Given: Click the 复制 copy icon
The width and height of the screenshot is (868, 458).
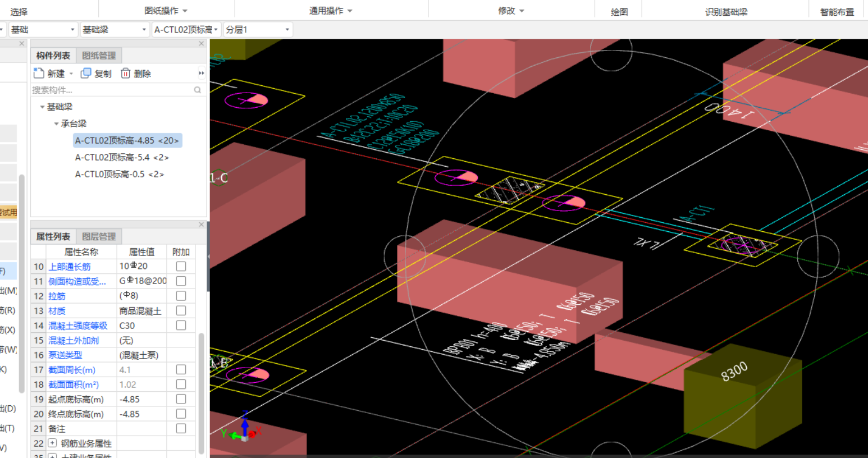Looking at the screenshot, I should [x=86, y=74].
